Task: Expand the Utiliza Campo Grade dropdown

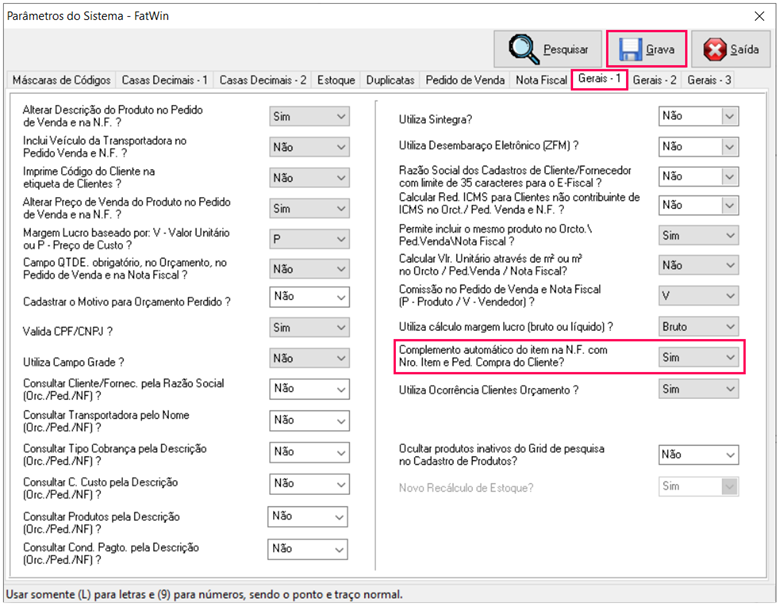Action: 340,359
